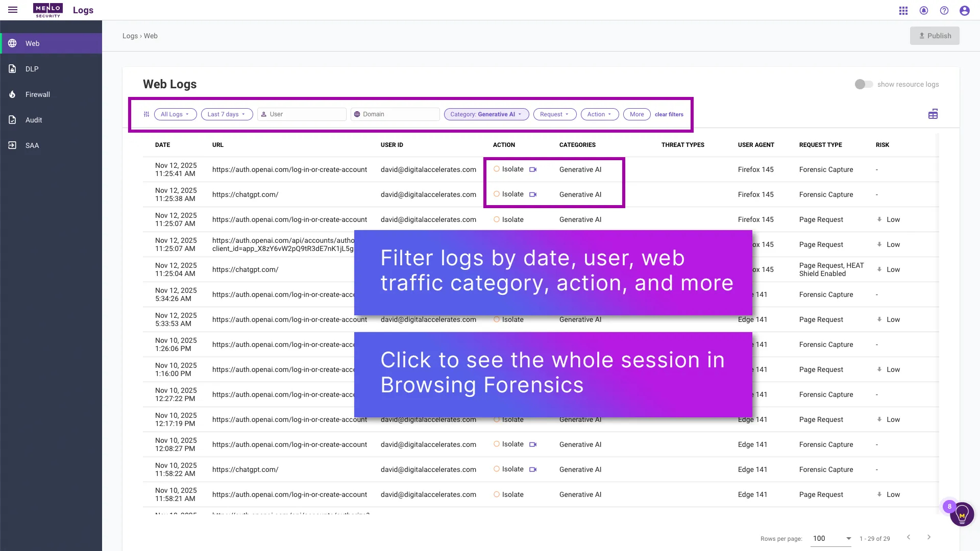Click the filter settings icon beside All Logs
The height and width of the screenshot is (551, 980).
pos(146,114)
